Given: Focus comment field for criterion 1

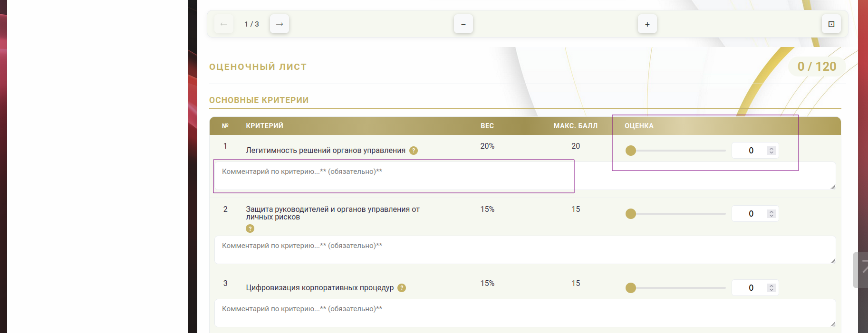Looking at the screenshot, I should tap(394, 176).
